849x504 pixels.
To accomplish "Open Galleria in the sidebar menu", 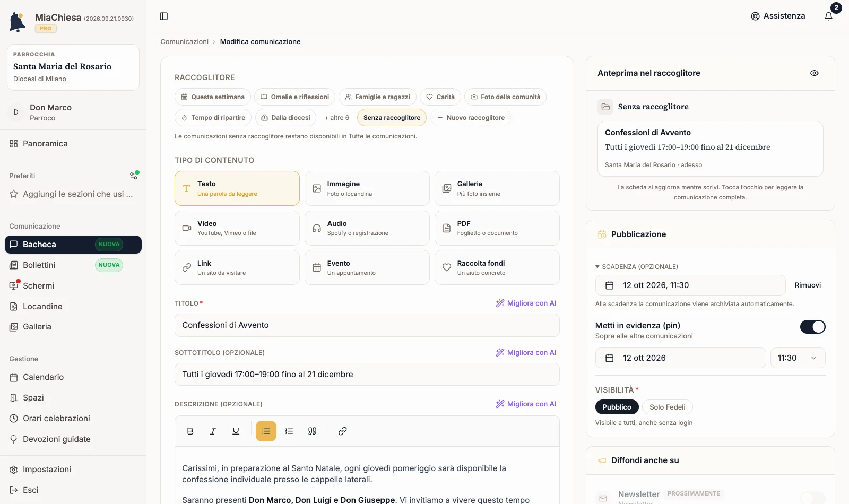I will (73, 327).
